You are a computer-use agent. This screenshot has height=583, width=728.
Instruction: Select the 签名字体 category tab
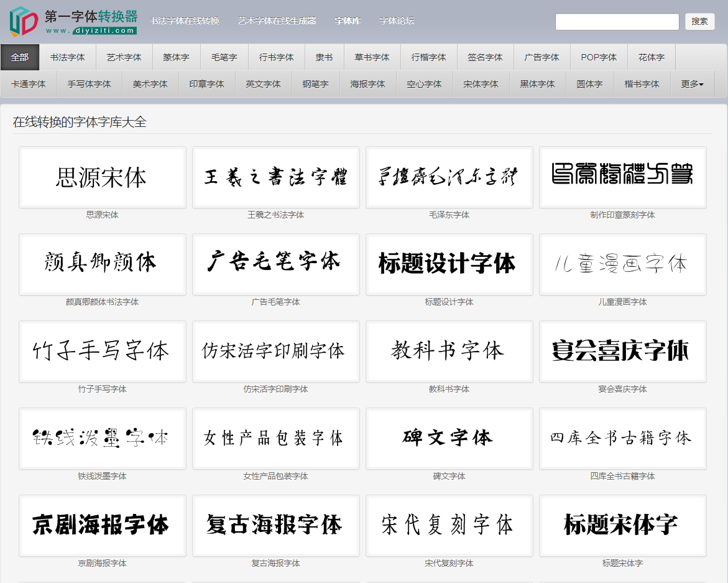coord(485,57)
